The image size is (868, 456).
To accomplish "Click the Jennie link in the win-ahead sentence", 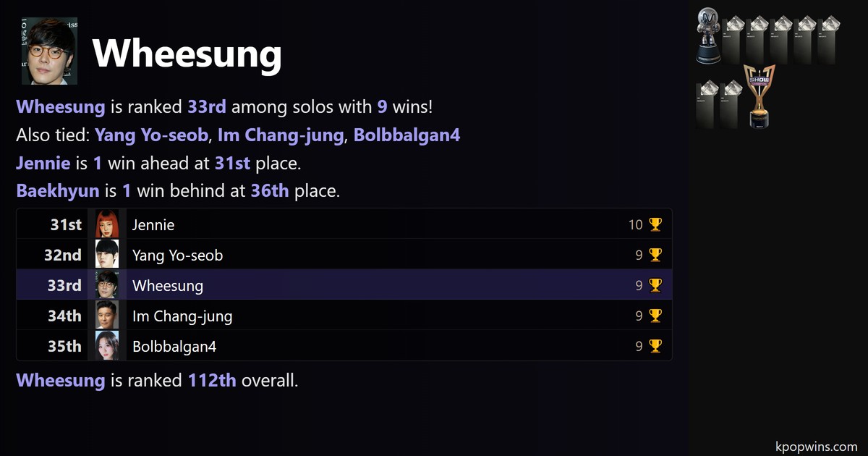I will click(43, 164).
